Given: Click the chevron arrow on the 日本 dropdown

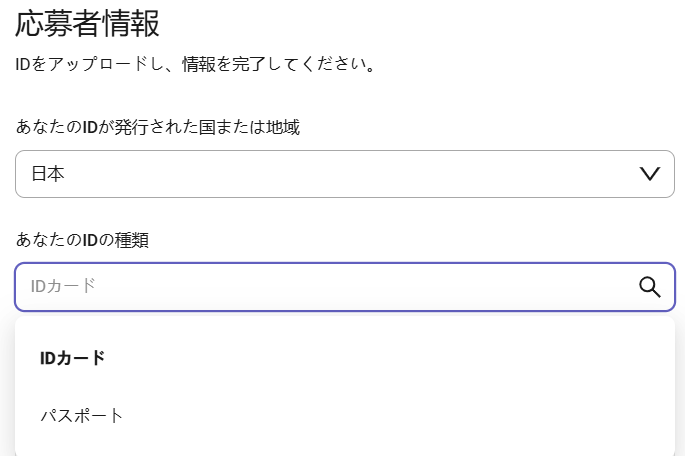Looking at the screenshot, I should coord(650,174).
